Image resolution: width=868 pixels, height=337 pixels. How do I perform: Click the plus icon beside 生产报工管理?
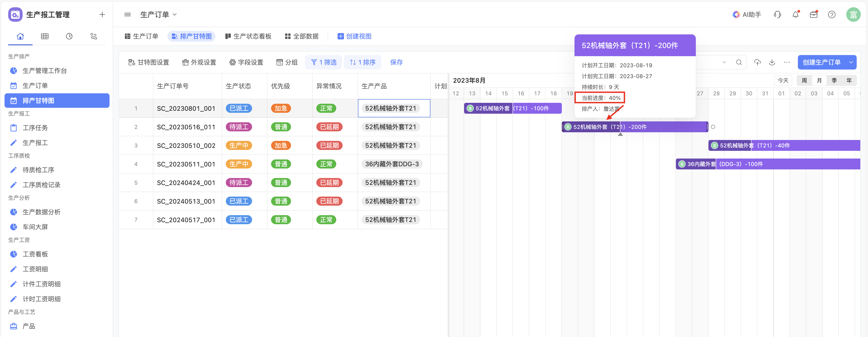click(102, 14)
